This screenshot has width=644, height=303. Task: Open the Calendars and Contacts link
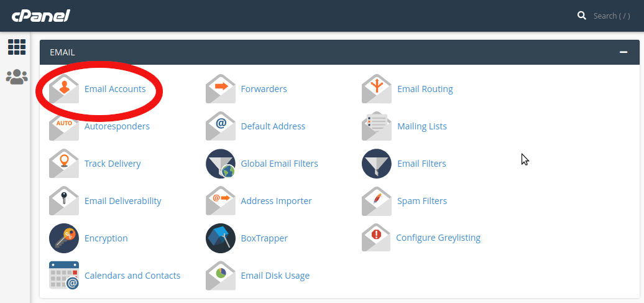(132, 276)
